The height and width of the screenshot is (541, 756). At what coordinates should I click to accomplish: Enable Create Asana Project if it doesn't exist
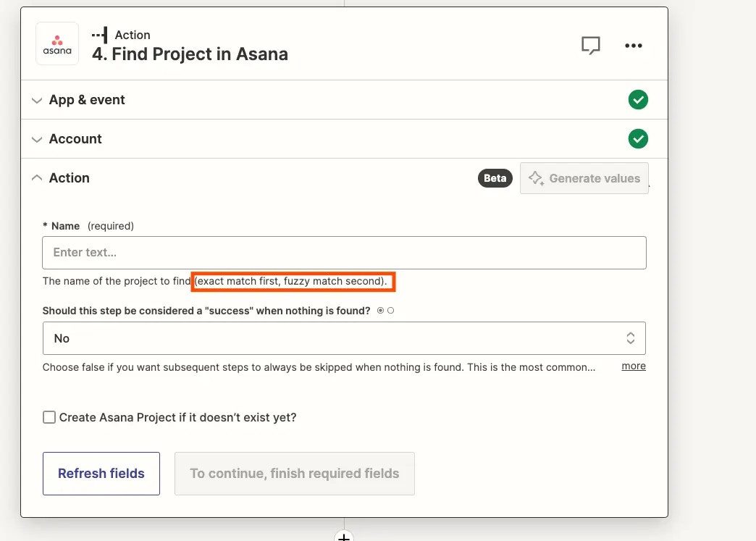[x=49, y=417]
